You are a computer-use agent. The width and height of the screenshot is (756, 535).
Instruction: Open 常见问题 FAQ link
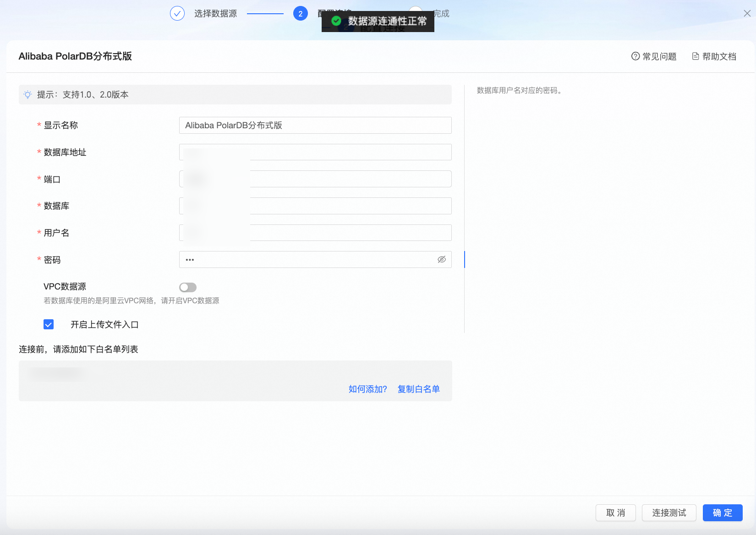pos(654,56)
